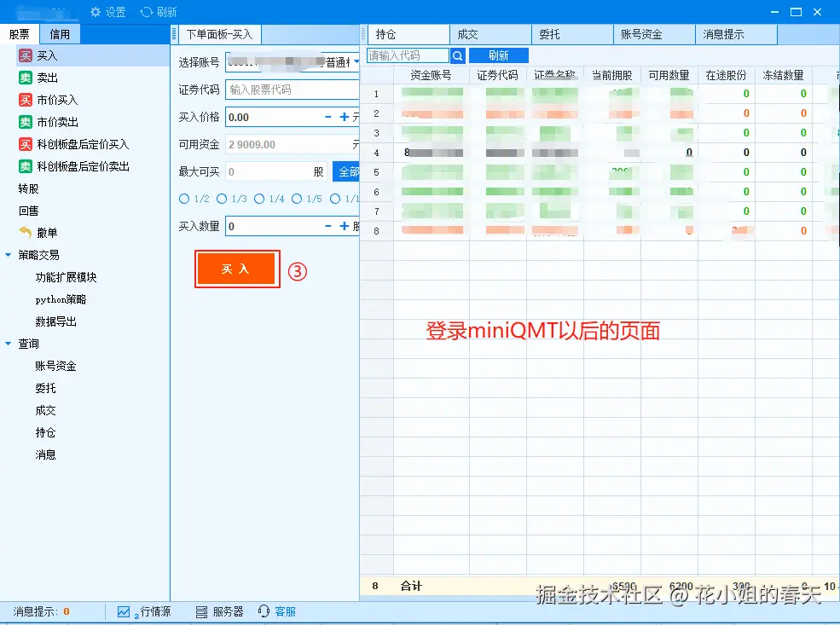Collapse the 策略交易 tree section
Viewport: 840px width, 625px height.
click(8, 255)
